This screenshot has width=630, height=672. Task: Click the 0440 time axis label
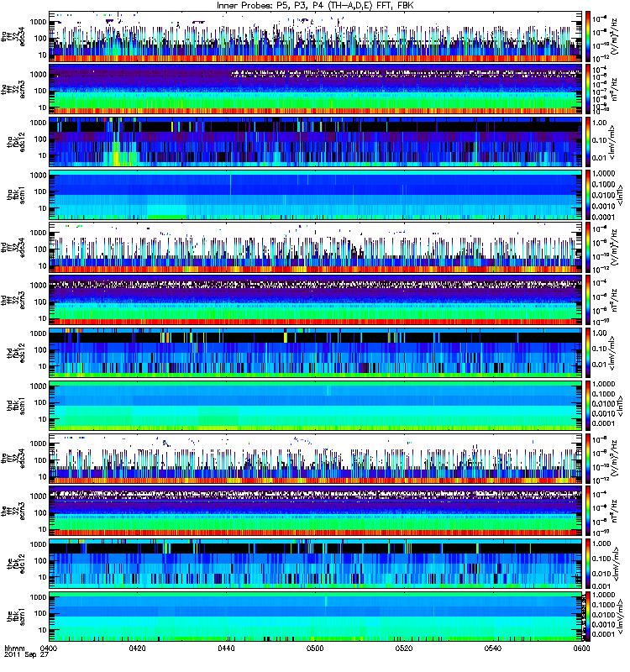226,648
